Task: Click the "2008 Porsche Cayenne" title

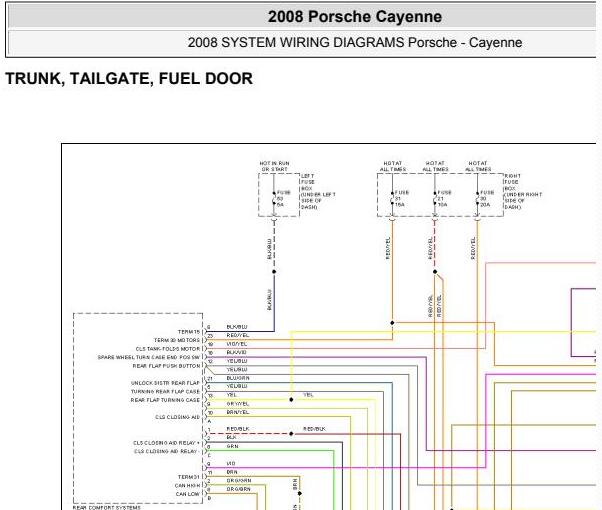Action: 355,17
